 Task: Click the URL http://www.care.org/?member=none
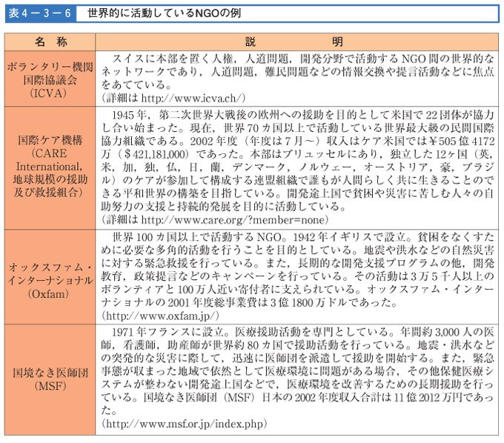pos(233,220)
